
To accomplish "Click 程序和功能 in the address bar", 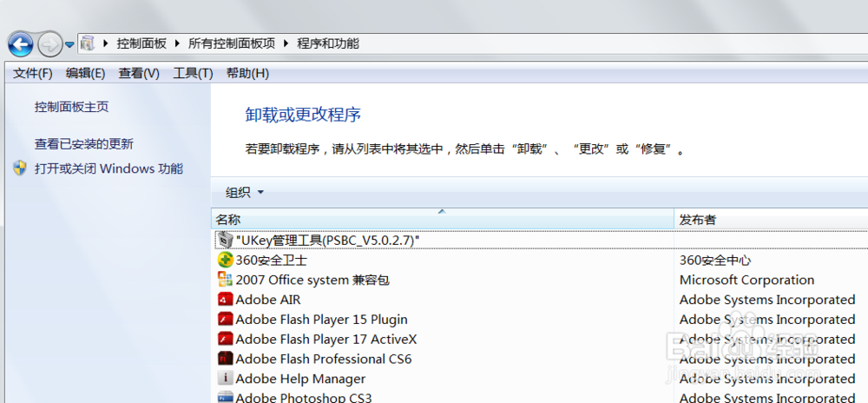I will (328, 43).
